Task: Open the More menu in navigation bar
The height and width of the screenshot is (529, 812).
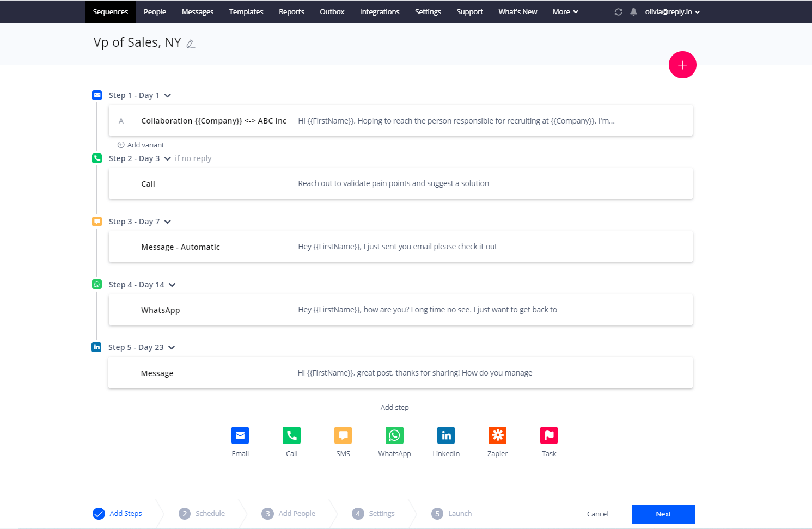Action: point(565,12)
